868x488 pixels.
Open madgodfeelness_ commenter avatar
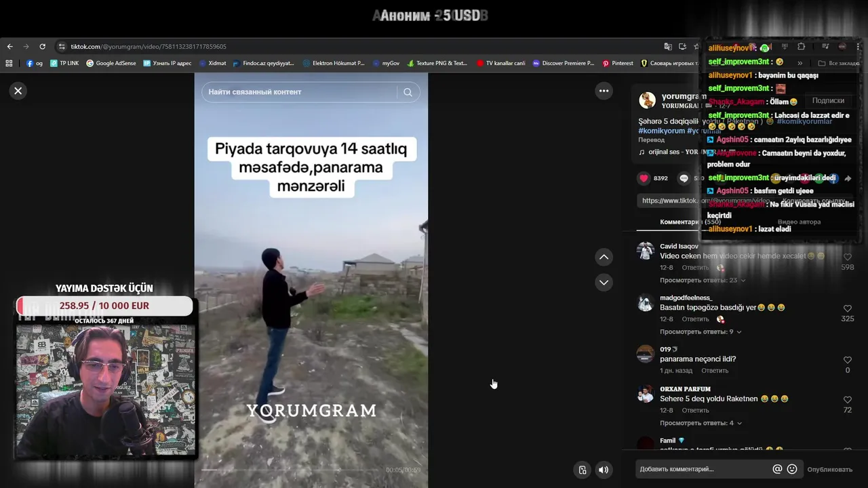tap(646, 302)
